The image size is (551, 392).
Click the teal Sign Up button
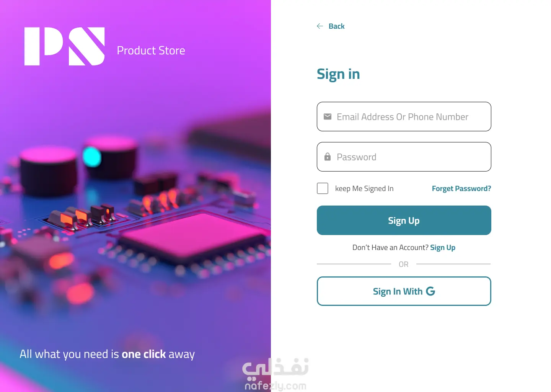point(404,220)
